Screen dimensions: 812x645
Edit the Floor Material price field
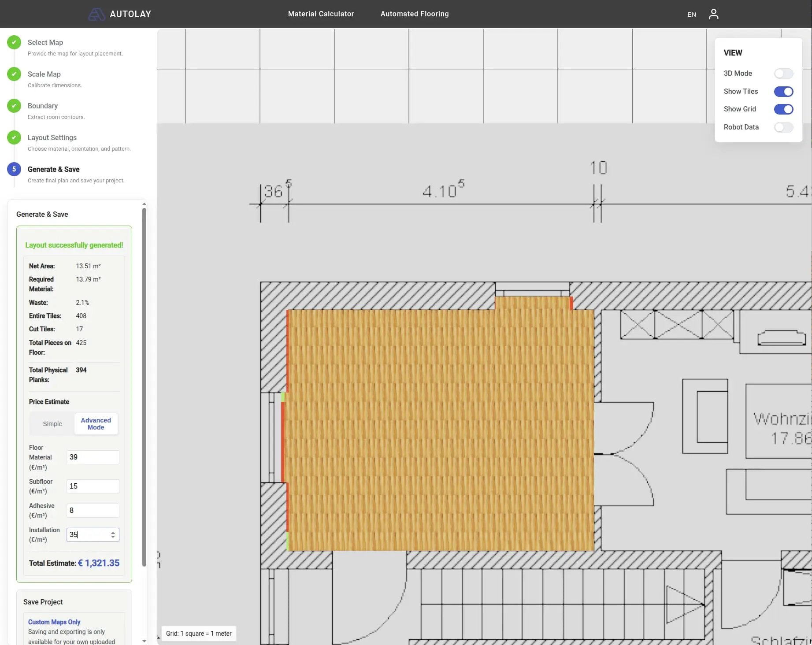pos(93,457)
